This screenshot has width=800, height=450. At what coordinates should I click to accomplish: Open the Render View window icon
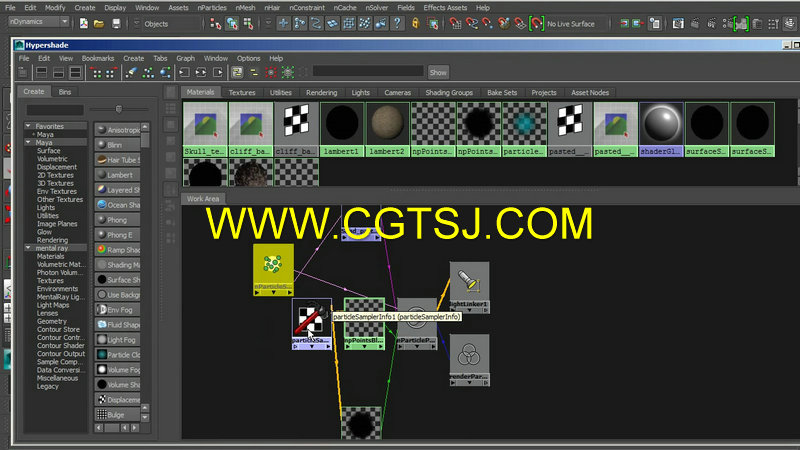pos(678,23)
